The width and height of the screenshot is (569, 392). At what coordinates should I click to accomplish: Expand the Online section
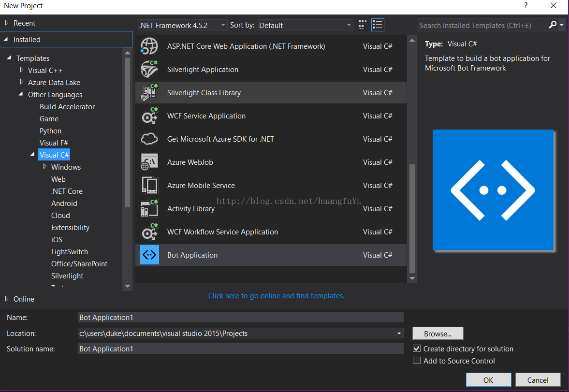(x=7, y=299)
